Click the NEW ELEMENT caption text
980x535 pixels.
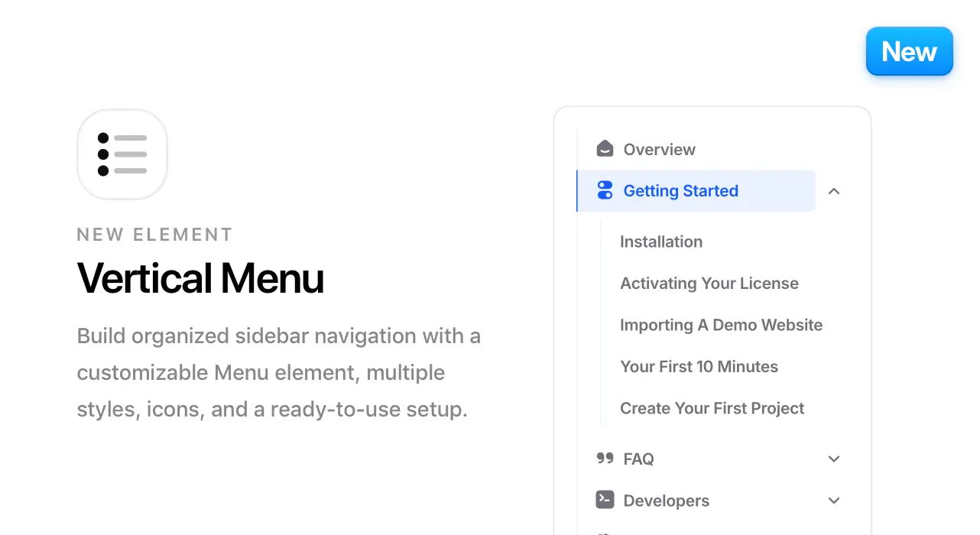(154, 235)
